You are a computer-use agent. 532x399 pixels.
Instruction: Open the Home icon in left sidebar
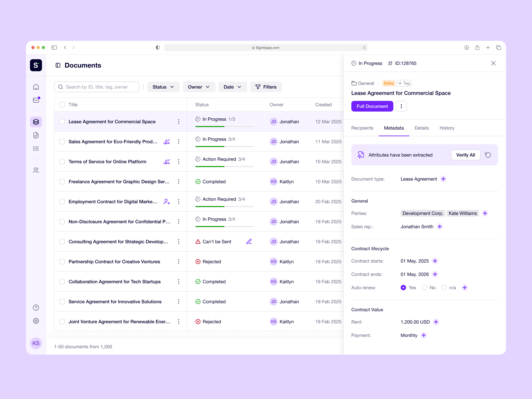point(36,87)
